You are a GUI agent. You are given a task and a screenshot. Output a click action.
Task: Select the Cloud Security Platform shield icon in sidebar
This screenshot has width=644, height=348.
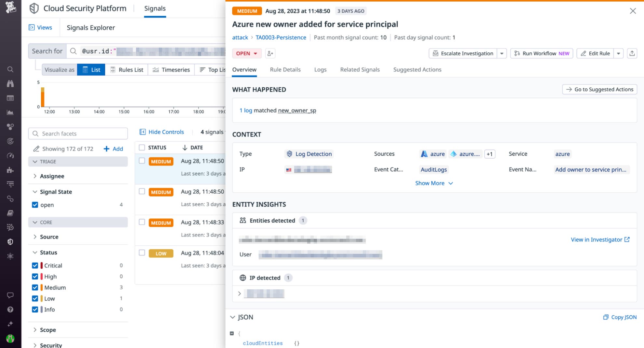coord(10,241)
